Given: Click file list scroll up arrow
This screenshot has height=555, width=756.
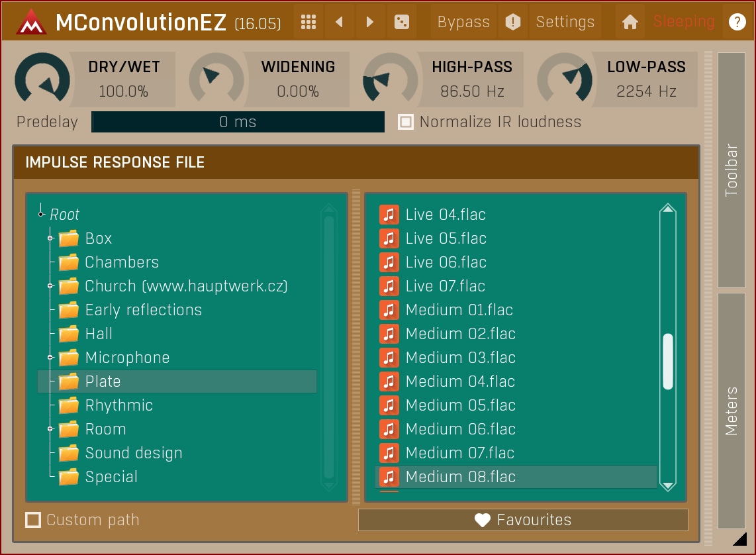Looking at the screenshot, I should pyautogui.click(x=668, y=209).
